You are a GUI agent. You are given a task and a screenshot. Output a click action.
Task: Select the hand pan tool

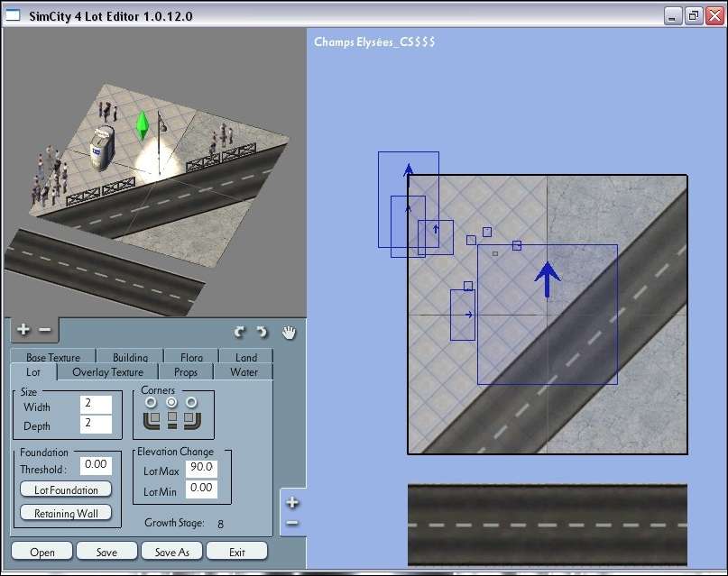tap(289, 332)
